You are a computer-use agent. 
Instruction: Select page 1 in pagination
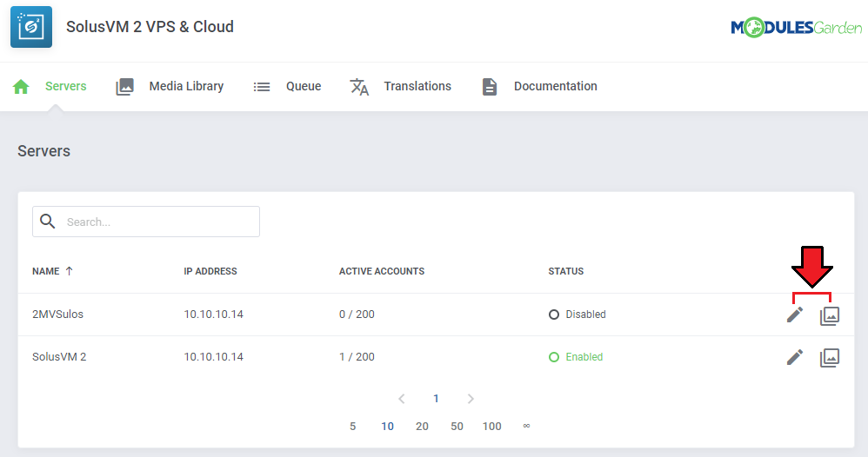coord(437,398)
